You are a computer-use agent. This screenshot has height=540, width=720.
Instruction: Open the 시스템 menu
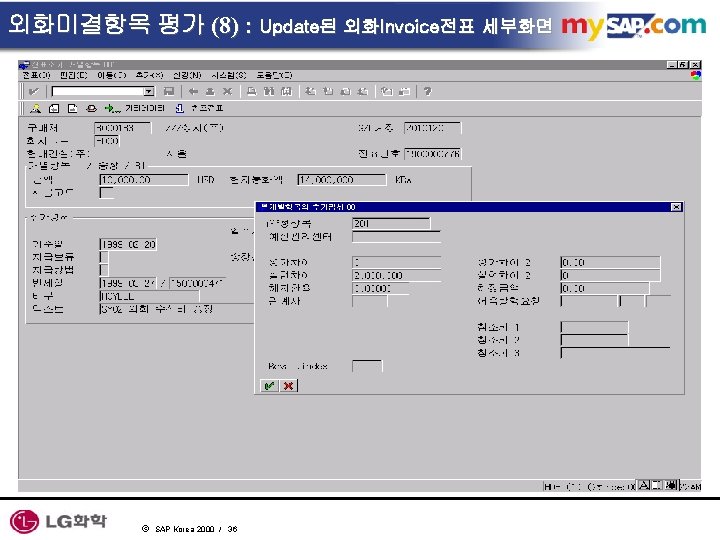(x=229, y=75)
